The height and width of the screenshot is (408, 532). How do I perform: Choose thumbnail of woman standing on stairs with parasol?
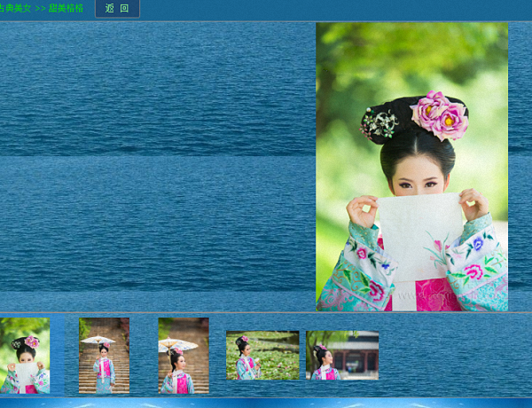click(x=104, y=356)
